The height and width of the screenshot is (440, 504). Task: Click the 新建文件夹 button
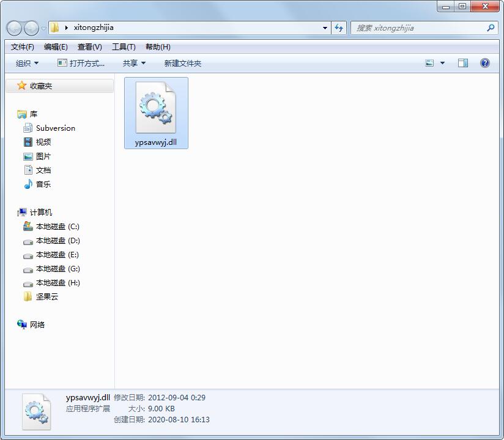click(x=181, y=62)
